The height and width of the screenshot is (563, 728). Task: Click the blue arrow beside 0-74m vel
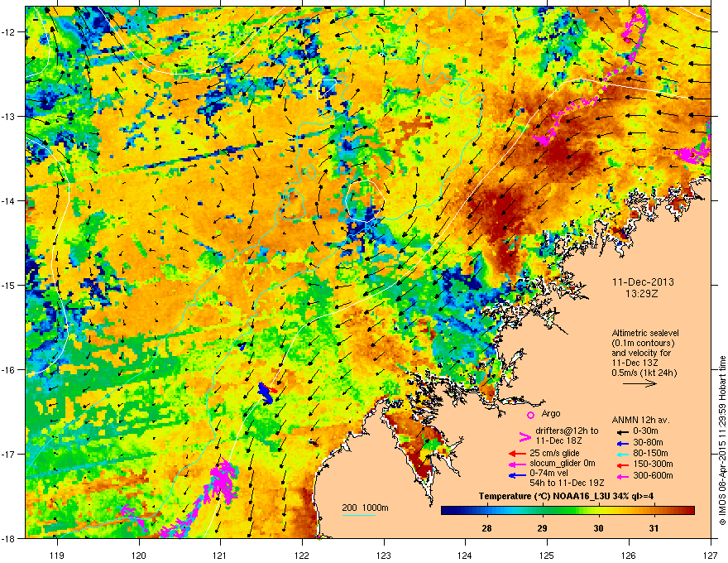[517, 474]
